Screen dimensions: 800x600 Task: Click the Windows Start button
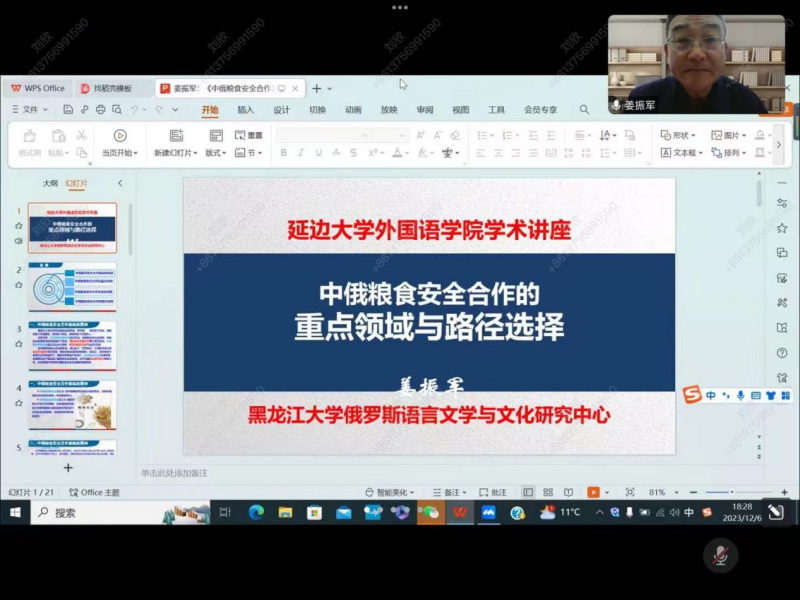(x=15, y=512)
